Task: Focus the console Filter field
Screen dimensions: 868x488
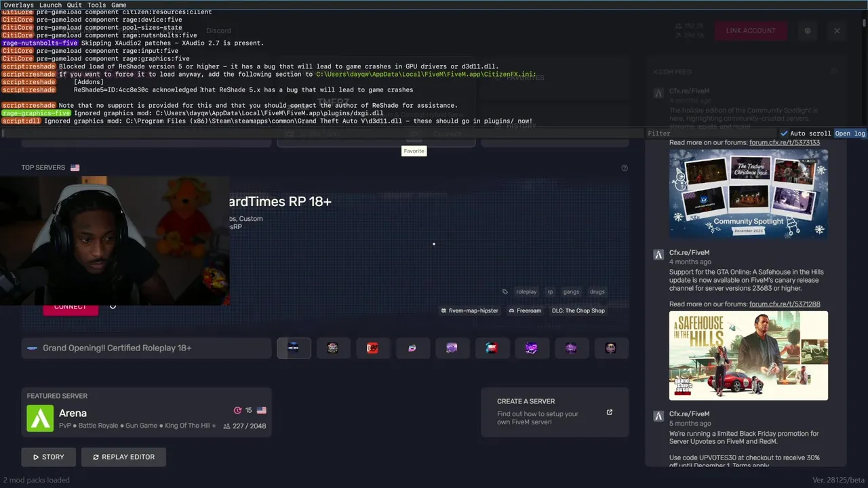Action: [x=711, y=134]
